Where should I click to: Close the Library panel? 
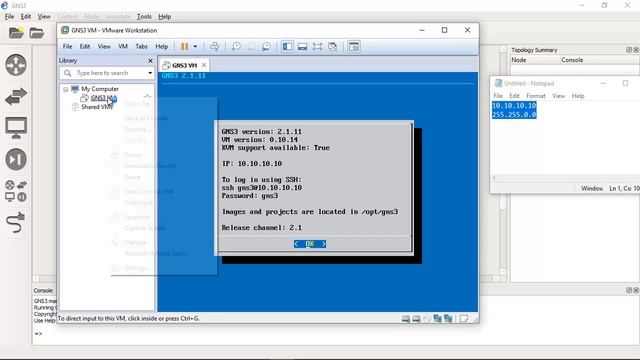[x=150, y=60]
